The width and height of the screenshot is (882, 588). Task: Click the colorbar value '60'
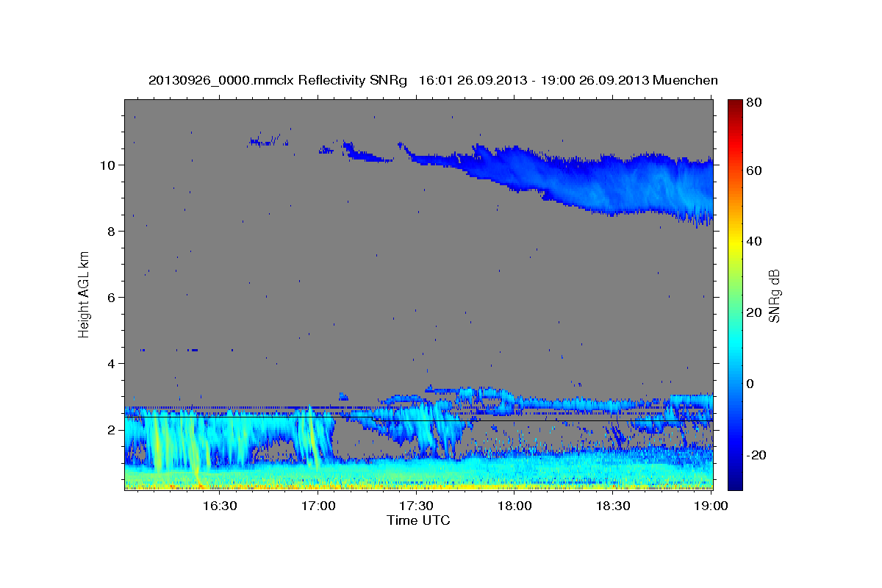coord(756,171)
